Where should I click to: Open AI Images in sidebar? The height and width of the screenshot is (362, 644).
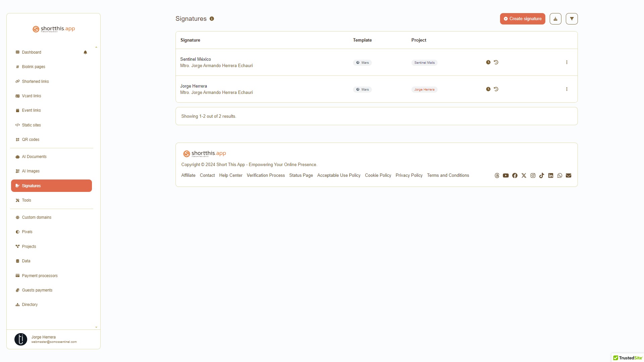coord(31,171)
